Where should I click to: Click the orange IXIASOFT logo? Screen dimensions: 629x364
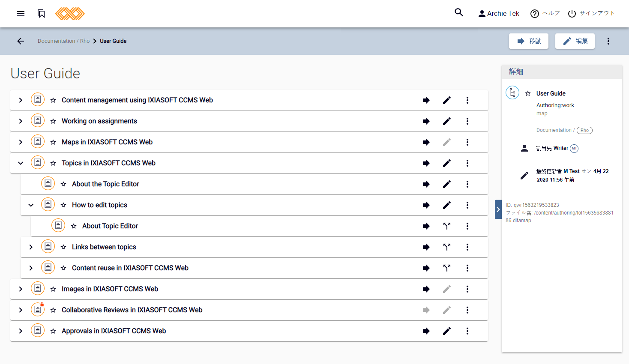(70, 14)
